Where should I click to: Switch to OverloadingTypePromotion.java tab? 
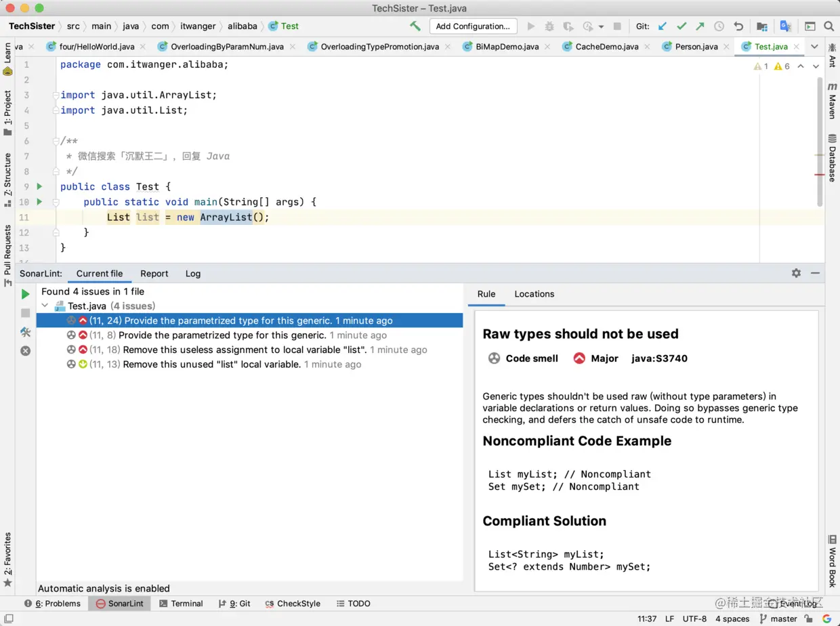pyautogui.click(x=379, y=47)
